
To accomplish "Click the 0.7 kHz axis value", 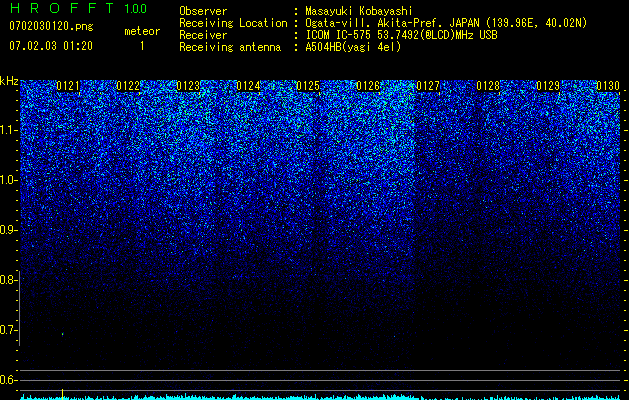I will 8,330.
